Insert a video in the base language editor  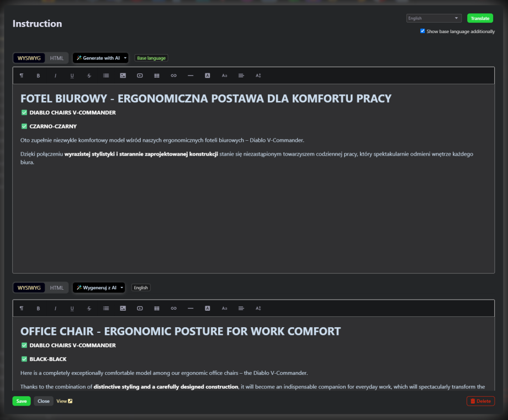click(x=140, y=76)
